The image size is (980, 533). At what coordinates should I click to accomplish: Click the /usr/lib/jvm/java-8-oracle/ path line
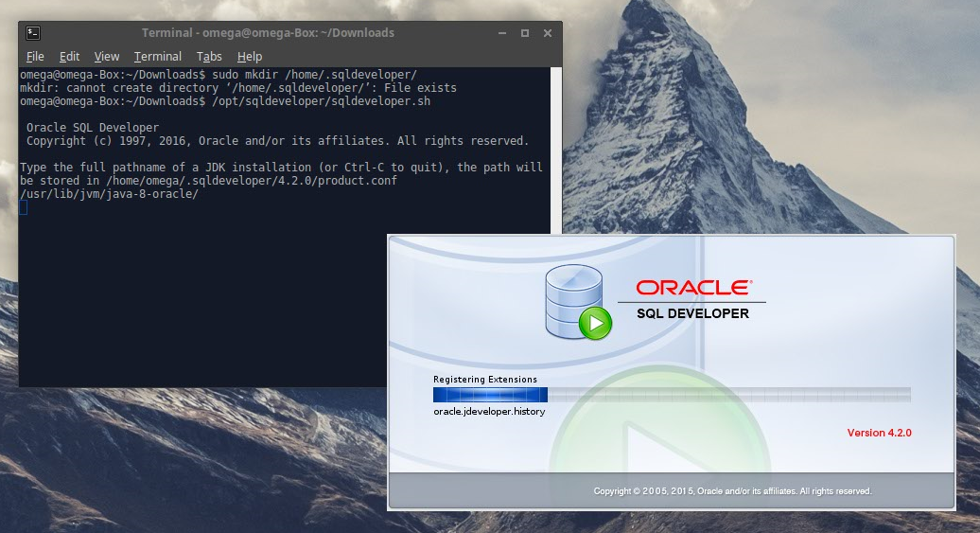(x=109, y=194)
